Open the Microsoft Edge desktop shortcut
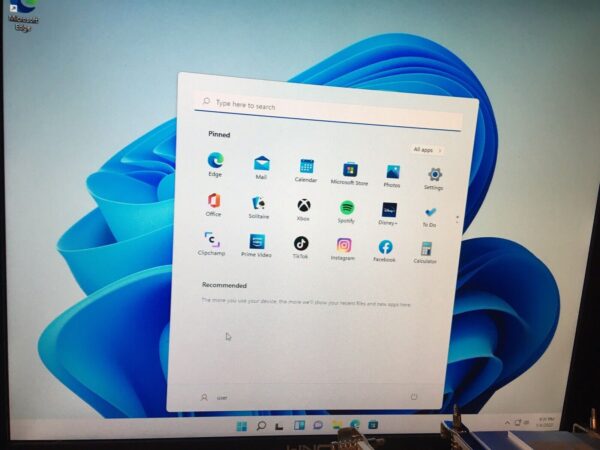 coord(23,15)
